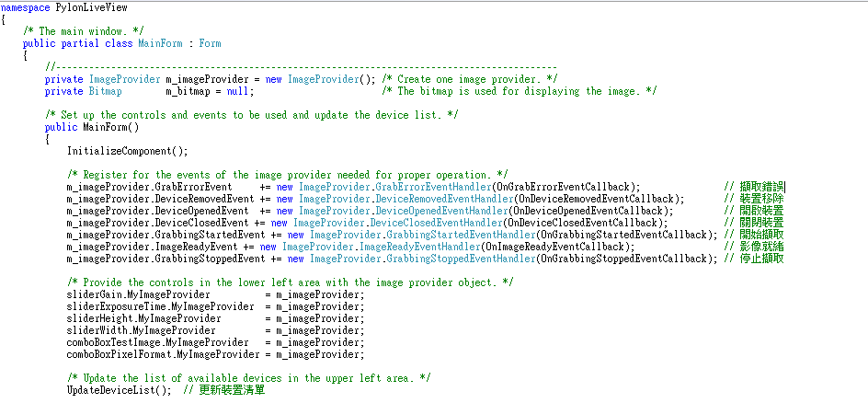Click the namespace name "PylonLiveView"
The width and height of the screenshot is (868, 403).
(91, 7)
